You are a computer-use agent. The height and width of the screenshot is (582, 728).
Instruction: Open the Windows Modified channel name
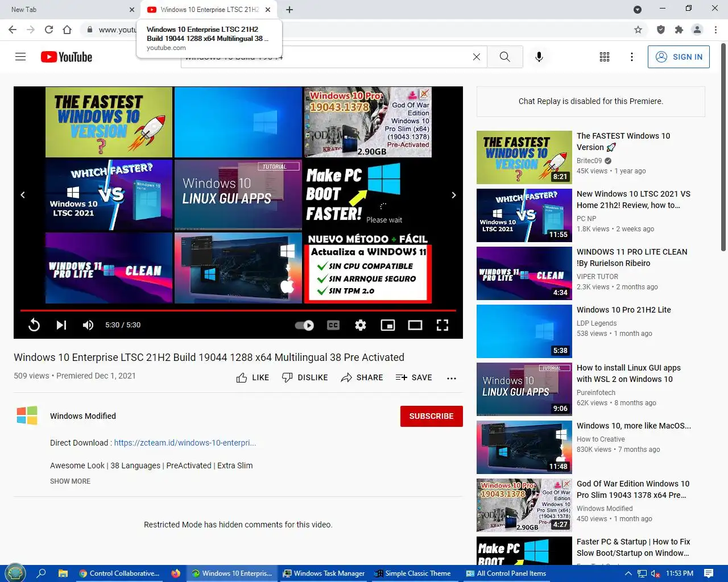click(x=83, y=416)
